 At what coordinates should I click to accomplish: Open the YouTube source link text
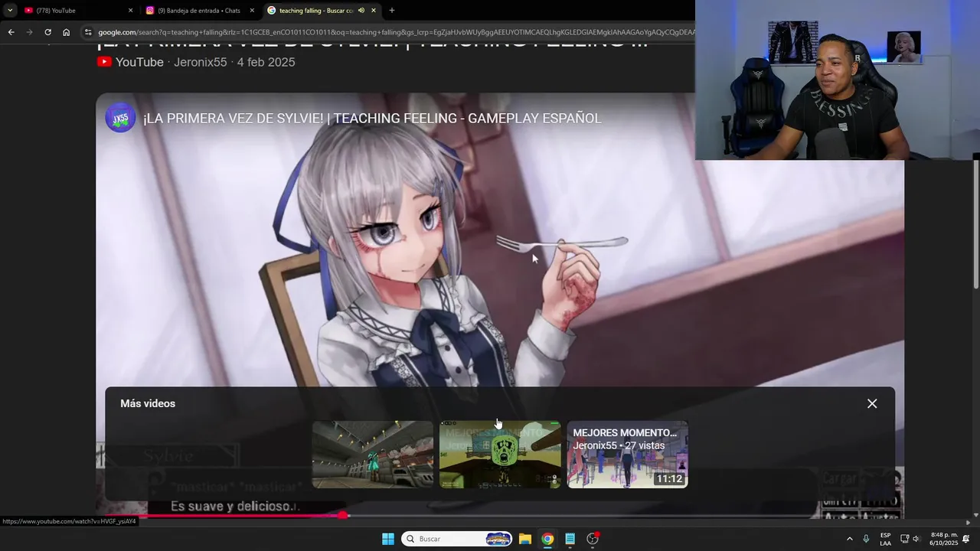[139, 62]
